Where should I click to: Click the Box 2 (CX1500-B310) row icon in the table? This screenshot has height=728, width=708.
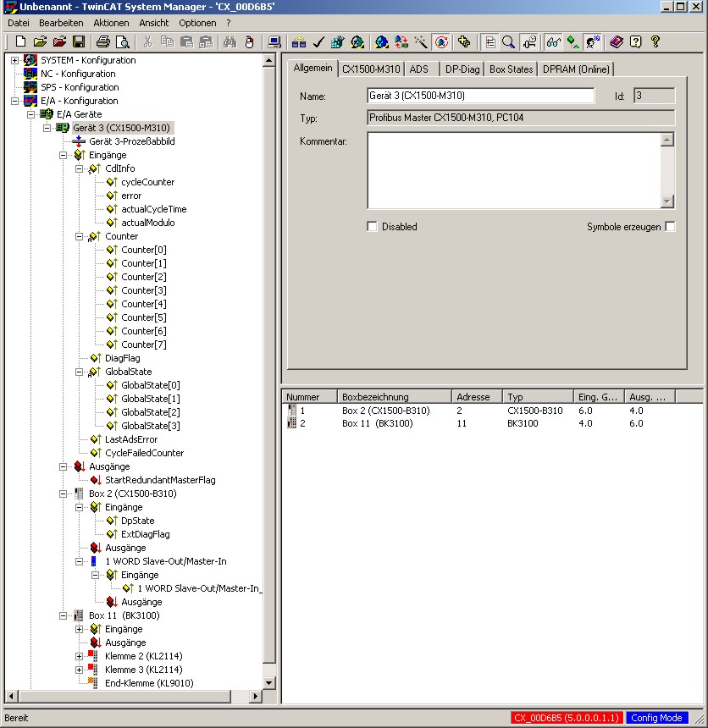tap(291, 411)
